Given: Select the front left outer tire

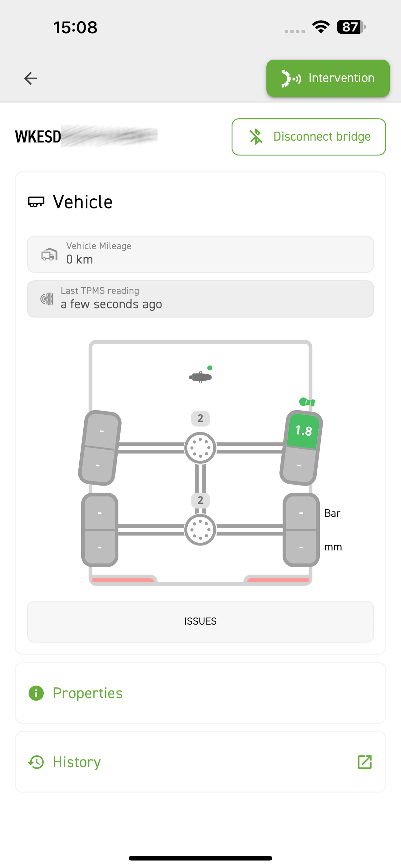Looking at the screenshot, I should tap(100, 448).
